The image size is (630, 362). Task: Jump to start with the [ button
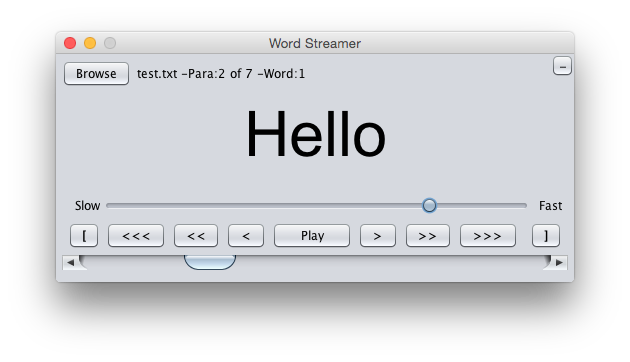tap(84, 235)
